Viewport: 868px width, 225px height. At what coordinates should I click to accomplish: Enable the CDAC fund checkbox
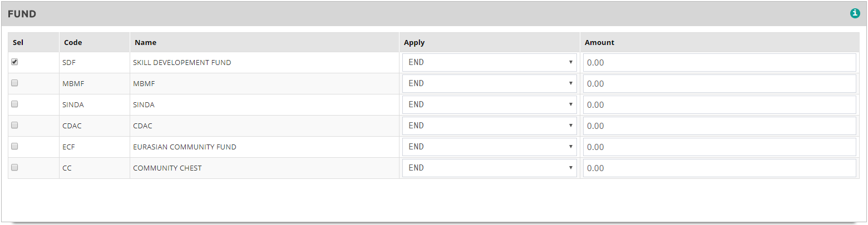coord(14,126)
